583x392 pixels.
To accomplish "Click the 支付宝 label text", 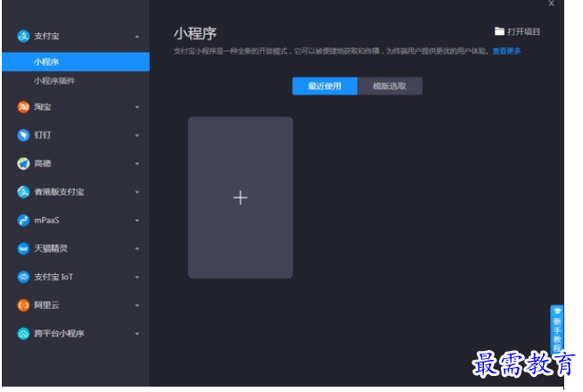I will 46,36.
